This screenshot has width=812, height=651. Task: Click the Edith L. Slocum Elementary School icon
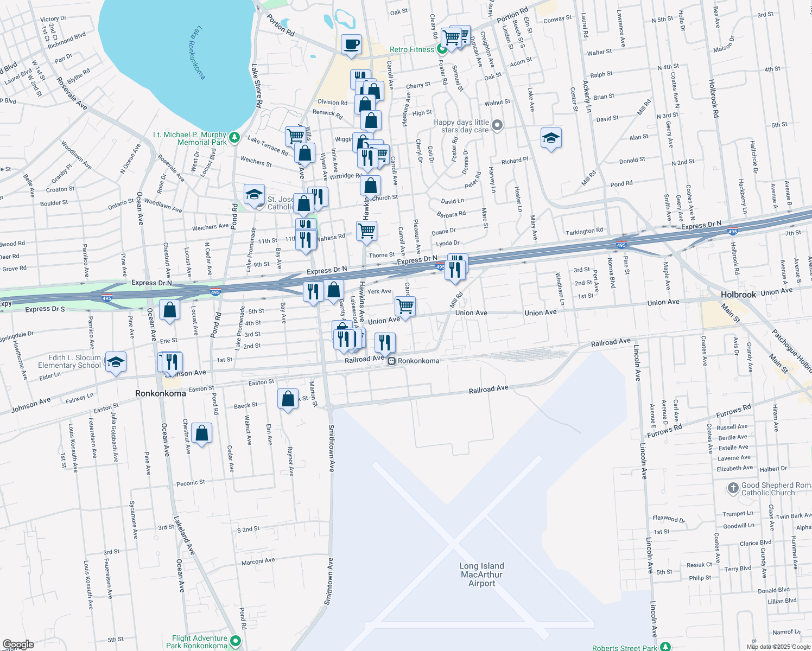116,362
